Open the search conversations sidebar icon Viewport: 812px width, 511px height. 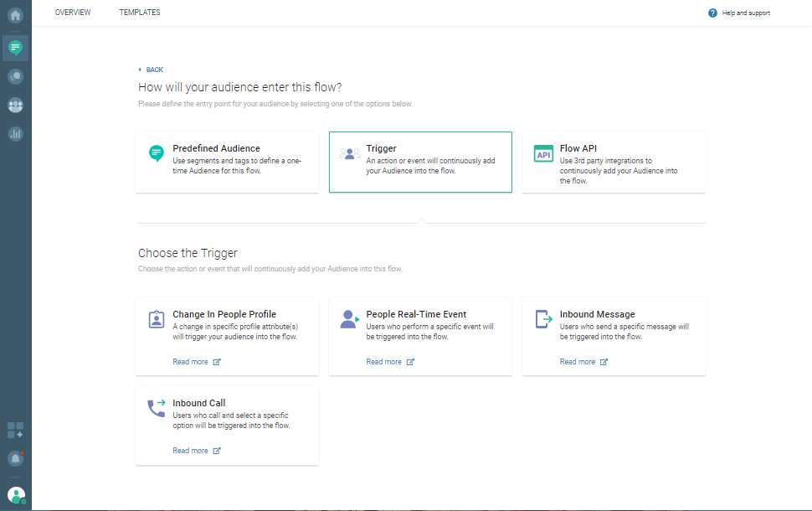pyautogui.click(x=15, y=76)
